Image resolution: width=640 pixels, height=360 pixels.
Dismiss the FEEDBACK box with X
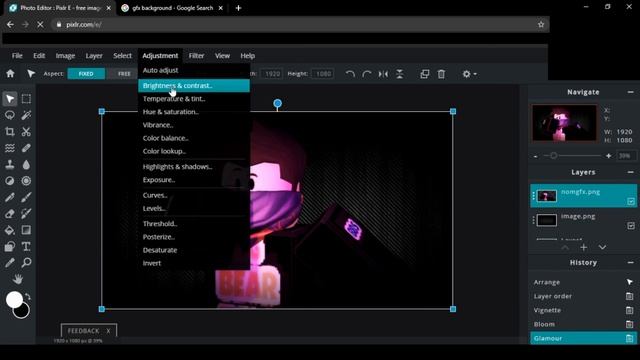pos(108,331)
